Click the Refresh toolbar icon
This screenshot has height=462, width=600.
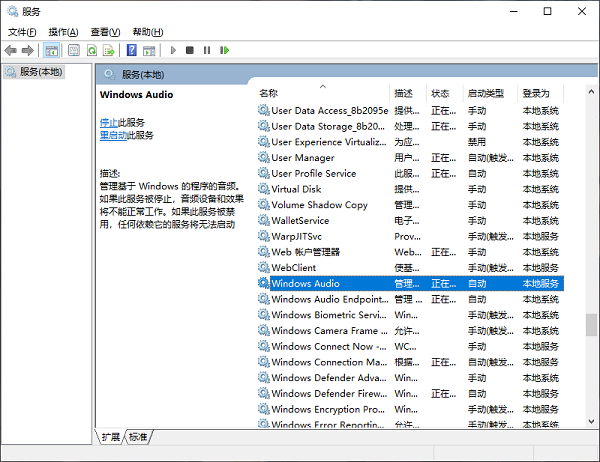click(x=92, y=50)
